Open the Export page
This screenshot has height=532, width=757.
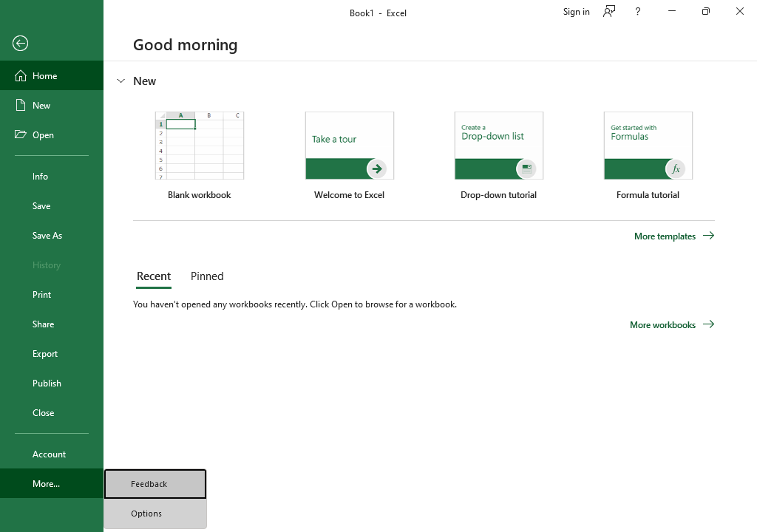[52, 353]
